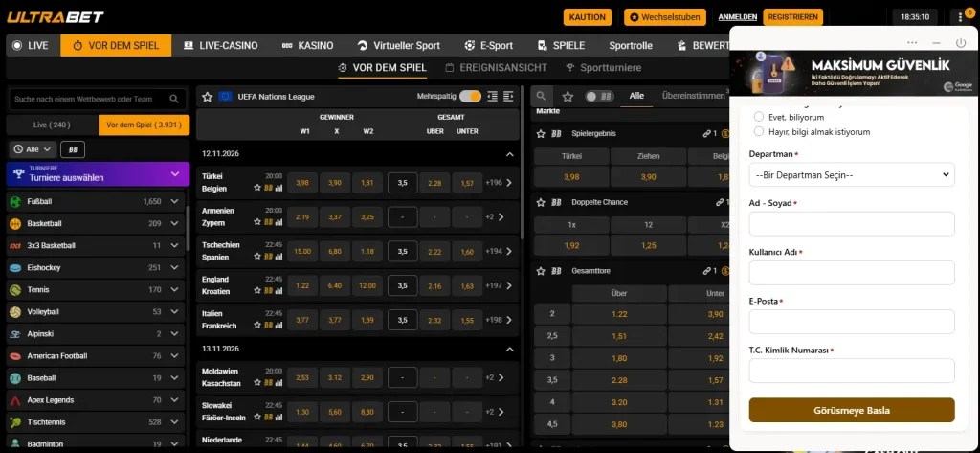This screenshot has width=980, height=453.
Task: Click the E-Posta input field
Action: pyautogui.click(x=851, y=322)
